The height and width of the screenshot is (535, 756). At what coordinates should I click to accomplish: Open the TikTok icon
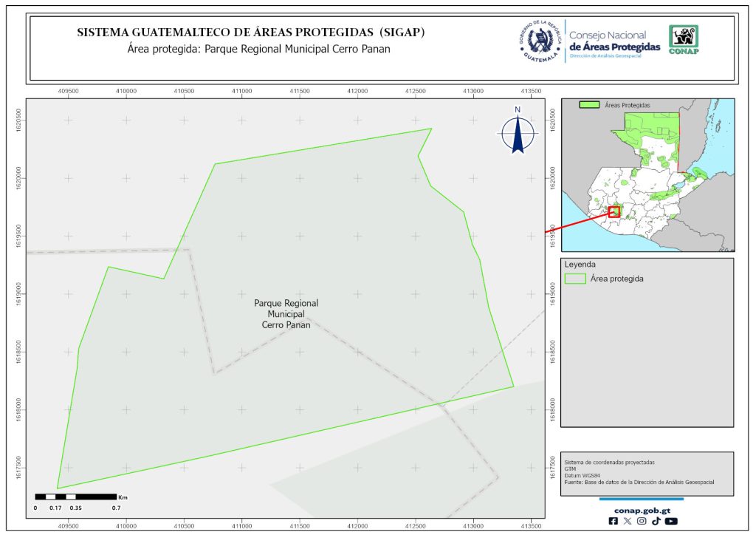point(656,521)
